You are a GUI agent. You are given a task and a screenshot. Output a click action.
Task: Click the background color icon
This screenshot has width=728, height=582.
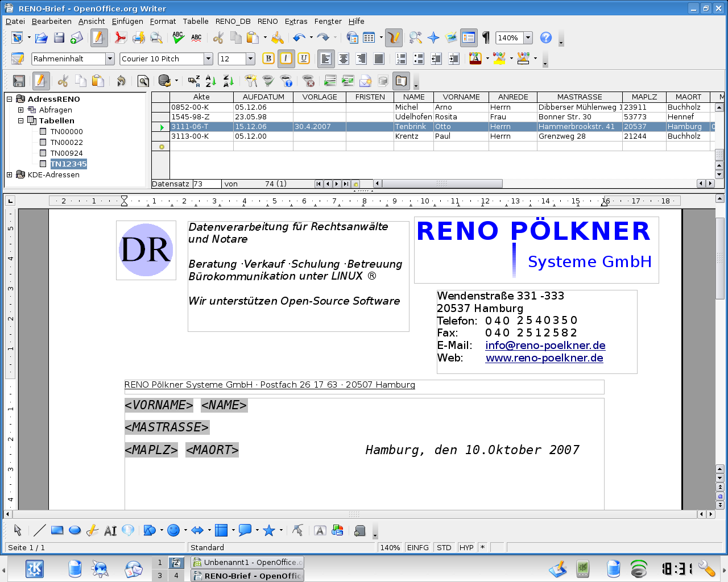(523, 59)
